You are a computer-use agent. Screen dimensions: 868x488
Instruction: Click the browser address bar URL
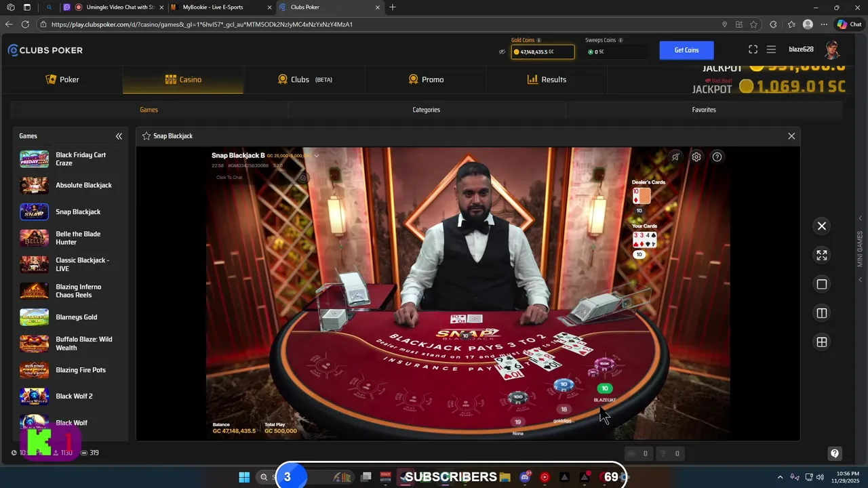(x=202, y=24)
